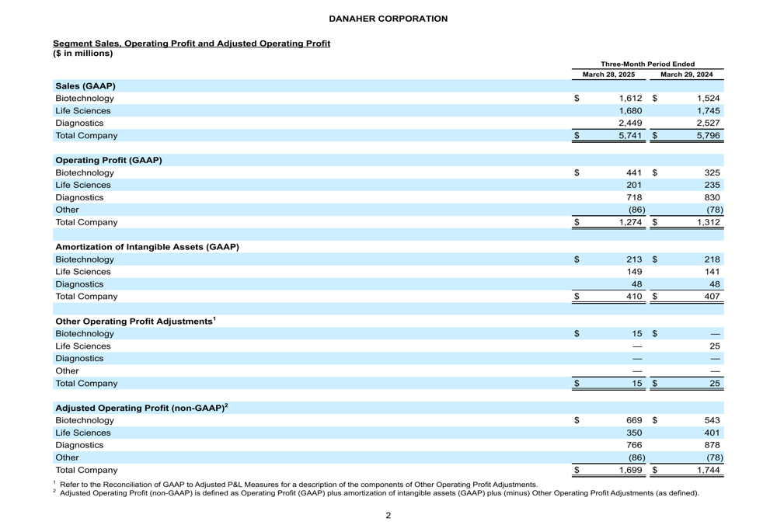Select Biotechnology operating profit 441
Screen dimensions: 777x532
coord(634,173)
